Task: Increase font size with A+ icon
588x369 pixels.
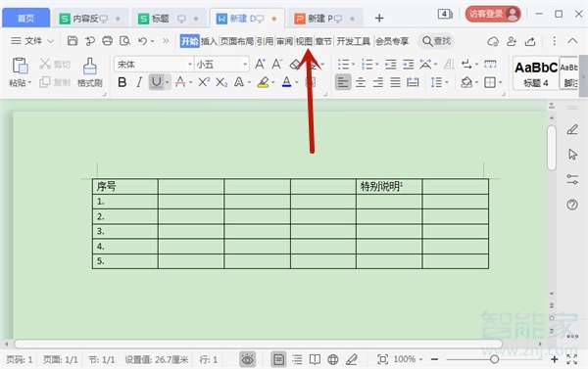Action: 261,64
